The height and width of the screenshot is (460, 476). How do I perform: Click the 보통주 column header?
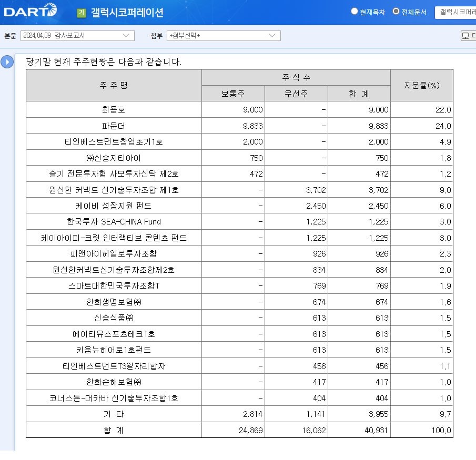233,94
